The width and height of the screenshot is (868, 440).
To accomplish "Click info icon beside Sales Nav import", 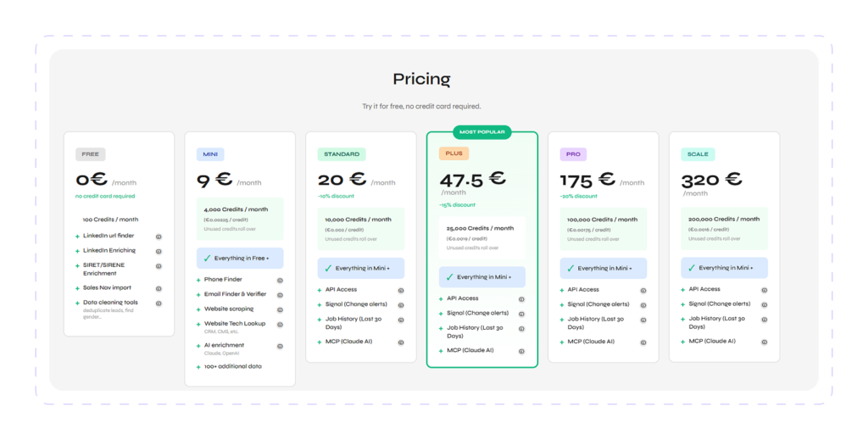I will click(159, 288).
